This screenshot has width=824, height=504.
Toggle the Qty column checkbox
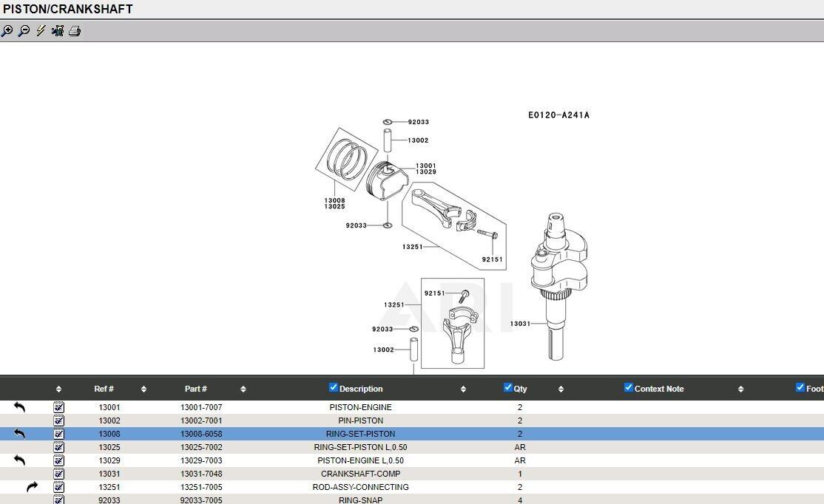point(507,388)
